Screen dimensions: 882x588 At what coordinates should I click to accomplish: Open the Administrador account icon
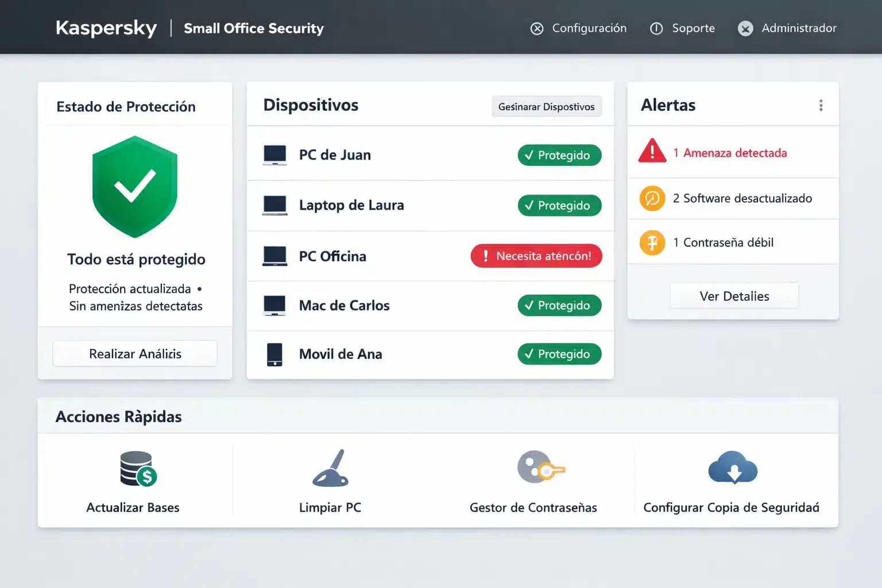pyautogui.click(x=745, y=28)
